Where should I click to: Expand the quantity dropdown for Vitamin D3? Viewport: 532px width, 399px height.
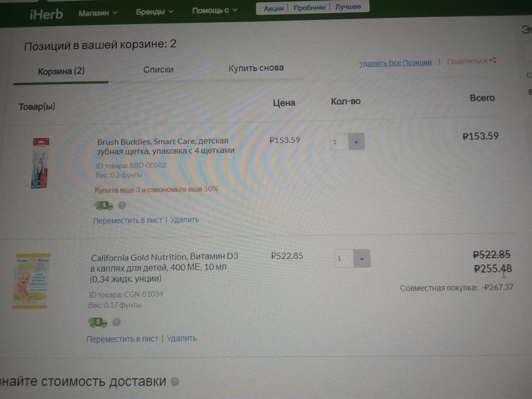(x=361, y=259)
